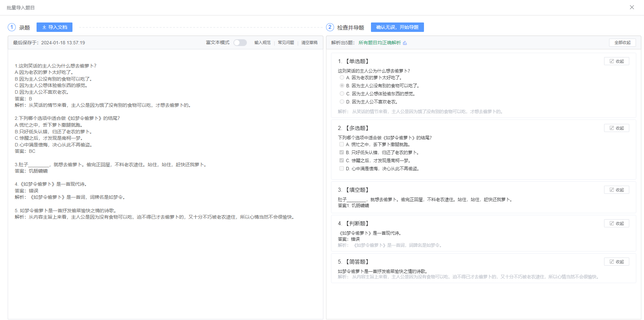644x320 pixels.
Task: Check option A checkbox in question 2
Action: pos(341,144)
